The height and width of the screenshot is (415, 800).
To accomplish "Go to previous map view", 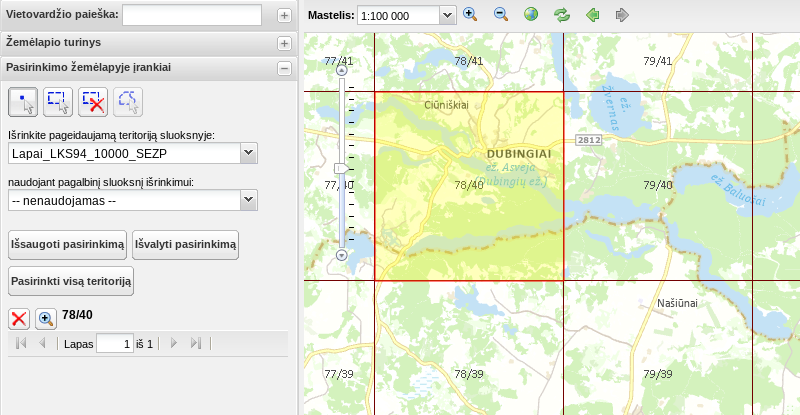I will click(592, 15).
